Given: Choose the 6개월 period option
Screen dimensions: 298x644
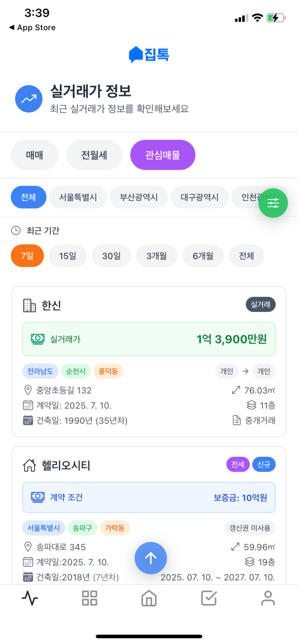Looking at the screenshot, I should [x=203, y=255].
